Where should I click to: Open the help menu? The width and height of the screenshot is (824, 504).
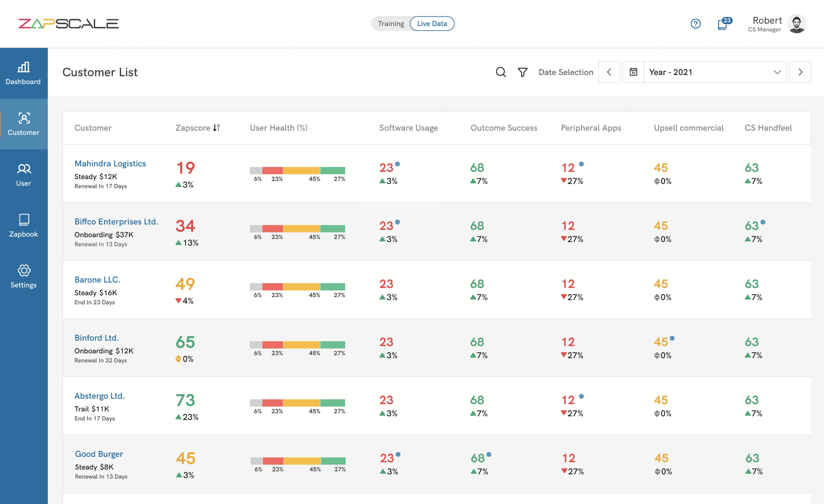click(695, 23)
